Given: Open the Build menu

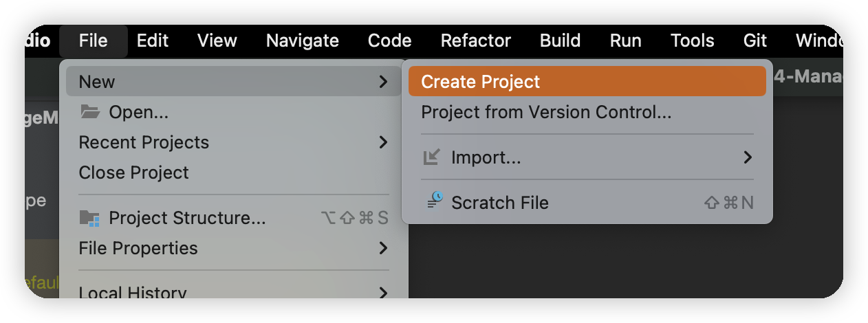Looking at the screenshot, I should (560, 41).
